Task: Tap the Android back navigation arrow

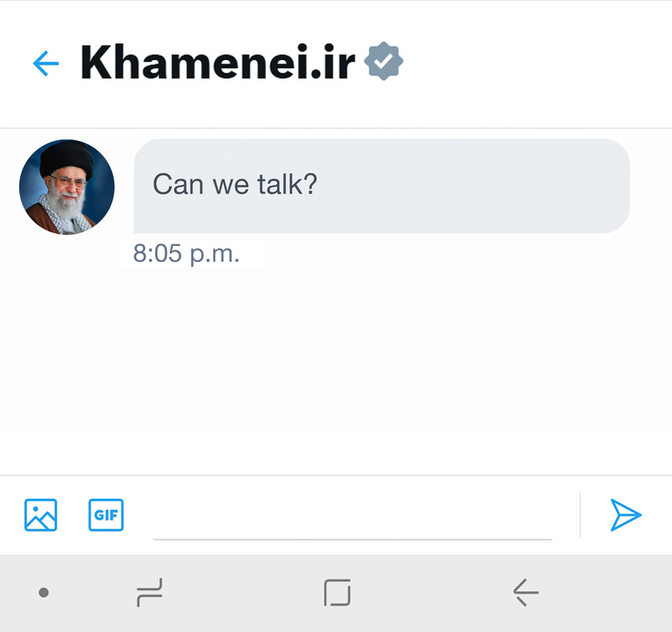Action: (x=526, y=593)
